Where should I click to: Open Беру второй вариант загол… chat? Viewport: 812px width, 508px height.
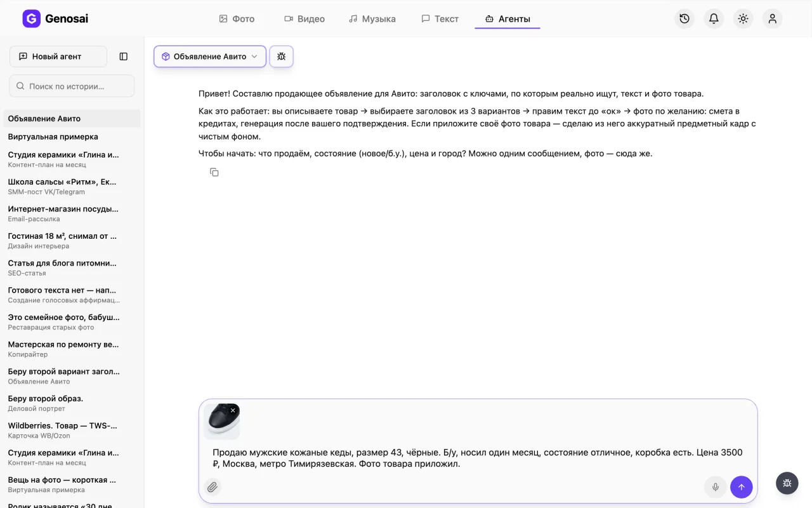click(72, 376)
